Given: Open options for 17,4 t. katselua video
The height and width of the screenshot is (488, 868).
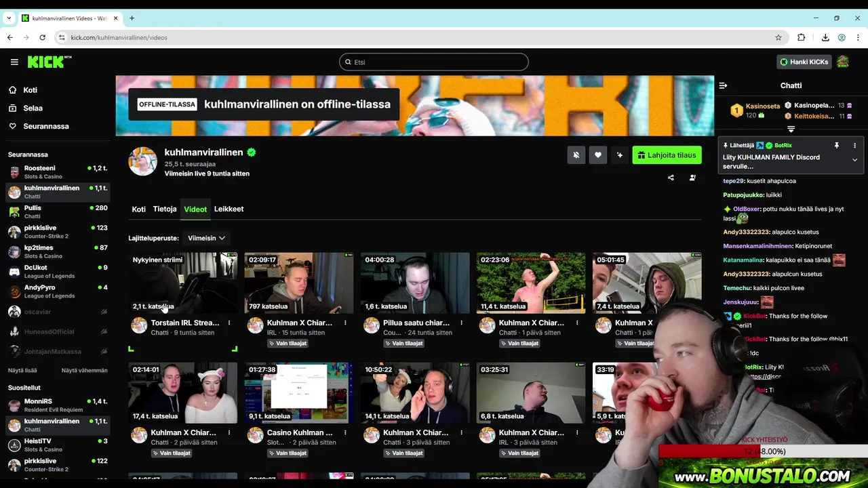Looking at the screenshot, I should coord(229,432).
